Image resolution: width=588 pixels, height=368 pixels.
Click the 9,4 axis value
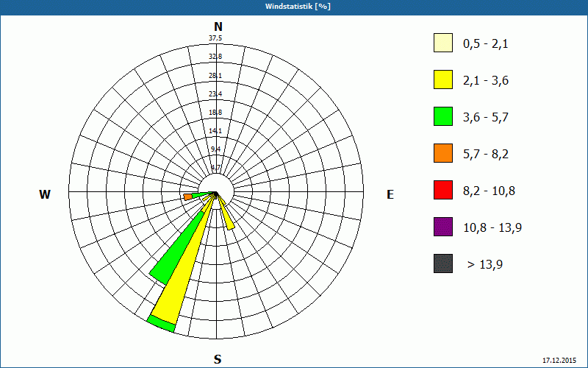[216, 149]
